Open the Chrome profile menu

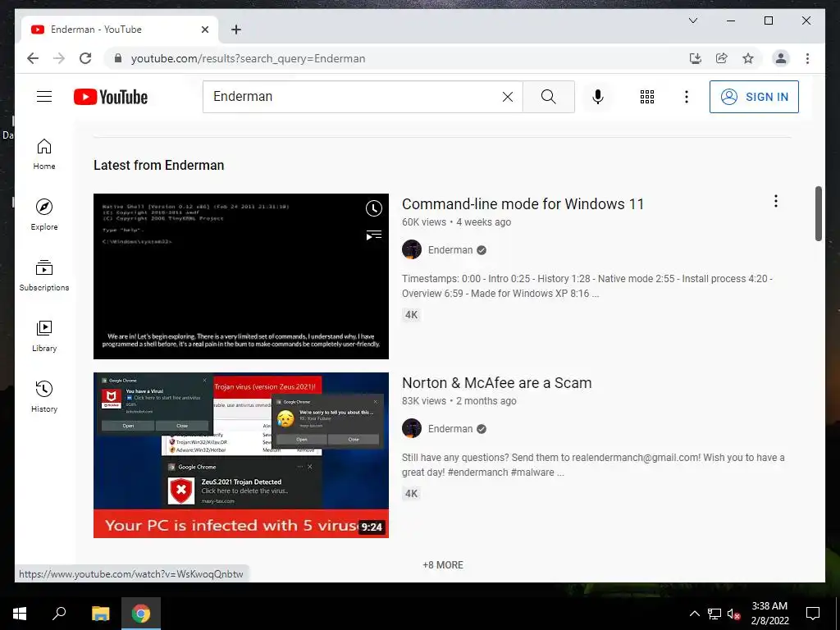click(781, 58)
